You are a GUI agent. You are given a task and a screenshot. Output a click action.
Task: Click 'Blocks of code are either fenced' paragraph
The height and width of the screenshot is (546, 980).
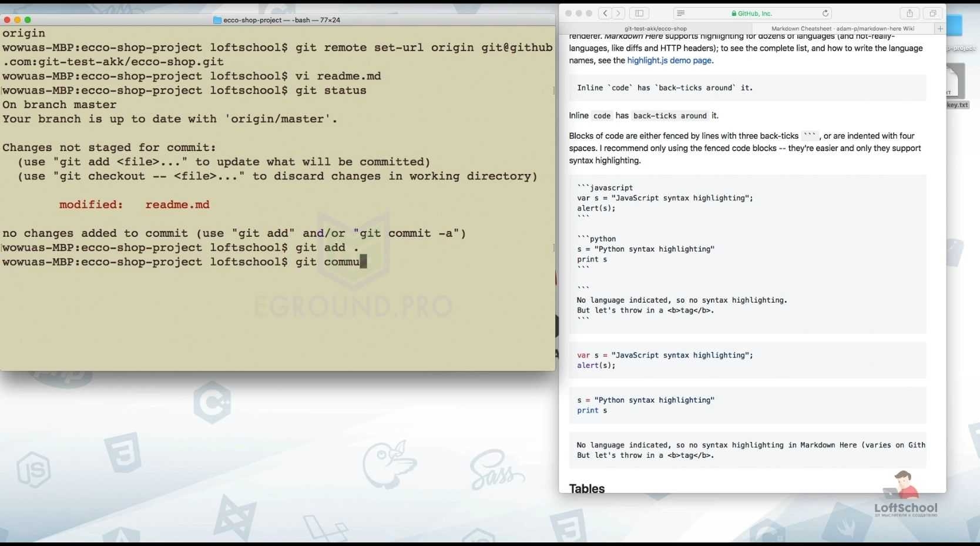[x=746, y=148]
